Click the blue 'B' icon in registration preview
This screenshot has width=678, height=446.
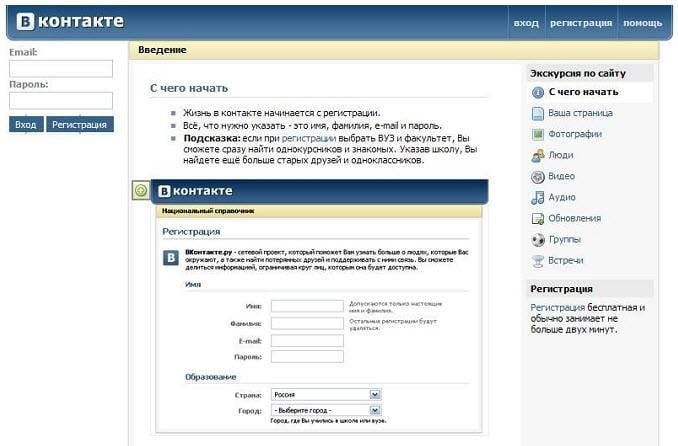point(171,257)
